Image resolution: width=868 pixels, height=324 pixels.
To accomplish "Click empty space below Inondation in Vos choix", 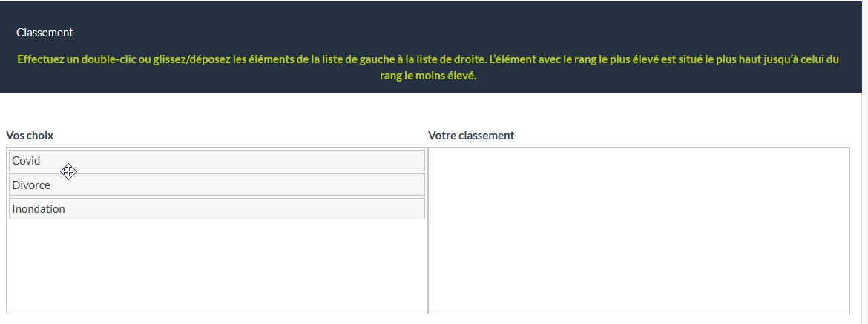I will pyautogui.click(x=215, y=267).
